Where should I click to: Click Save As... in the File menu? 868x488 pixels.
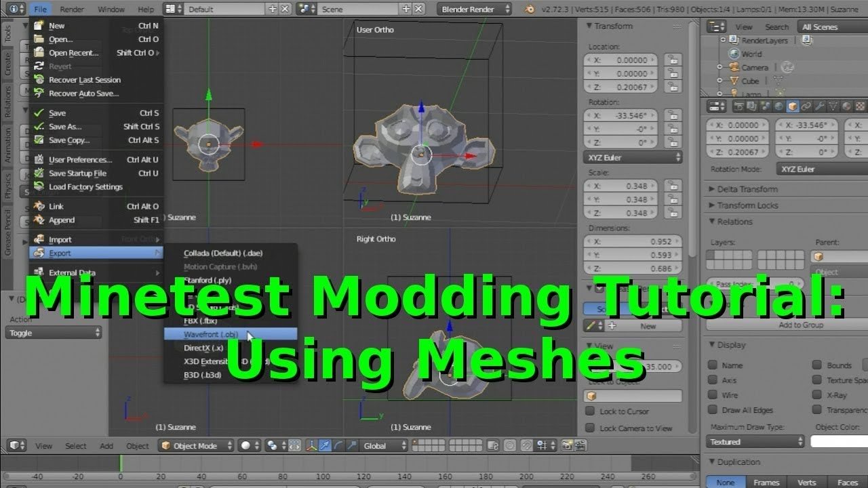click(65, 127)
